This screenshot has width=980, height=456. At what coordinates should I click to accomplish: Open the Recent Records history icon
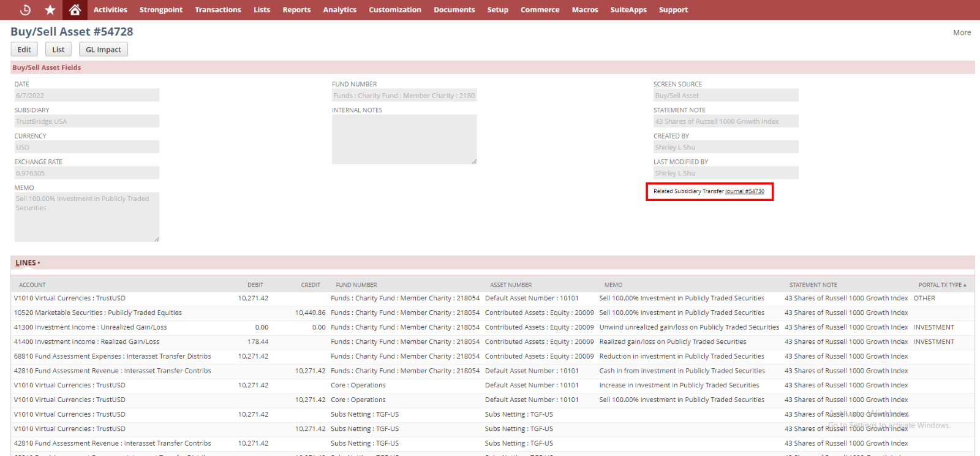(x=25, y=10)
